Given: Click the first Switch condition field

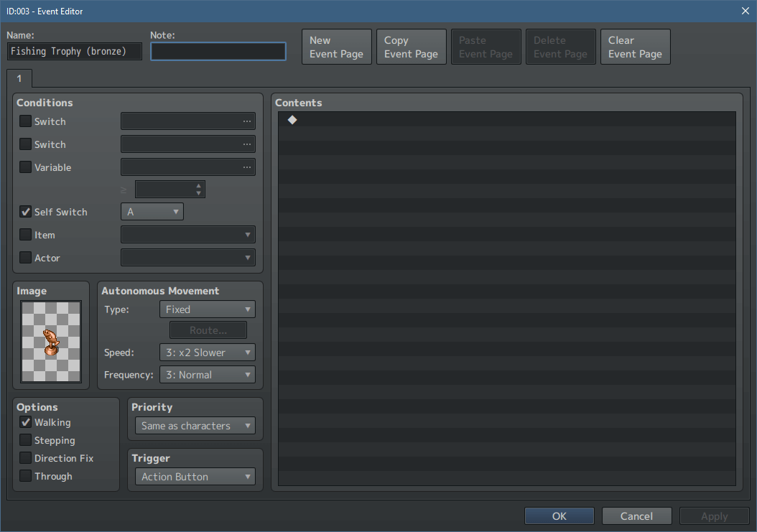Looking at the screenshot, I should [x=187, y=121].
